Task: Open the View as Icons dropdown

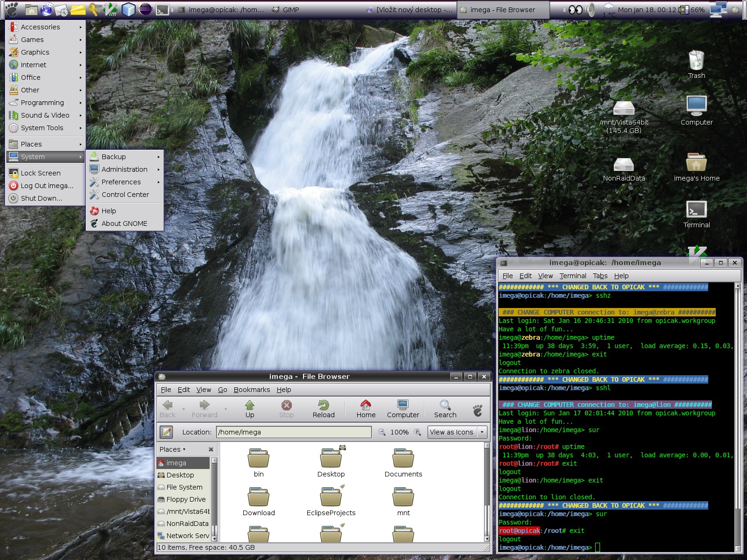Action: 458,432
